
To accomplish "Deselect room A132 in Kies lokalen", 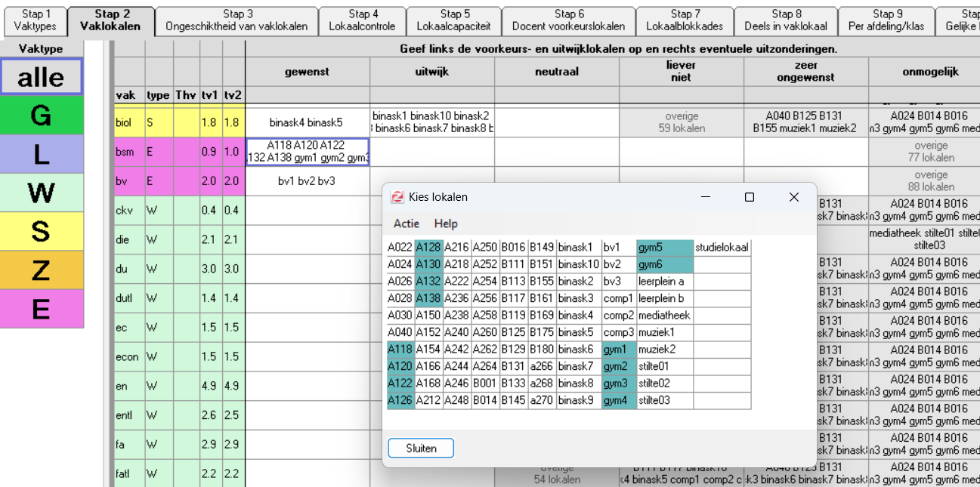I will pos(428,282).
